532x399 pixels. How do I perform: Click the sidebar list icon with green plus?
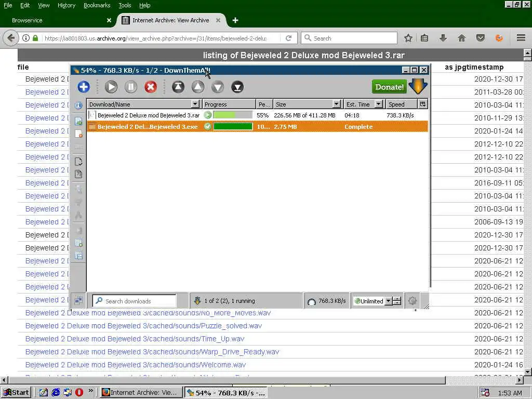point(78,243)
